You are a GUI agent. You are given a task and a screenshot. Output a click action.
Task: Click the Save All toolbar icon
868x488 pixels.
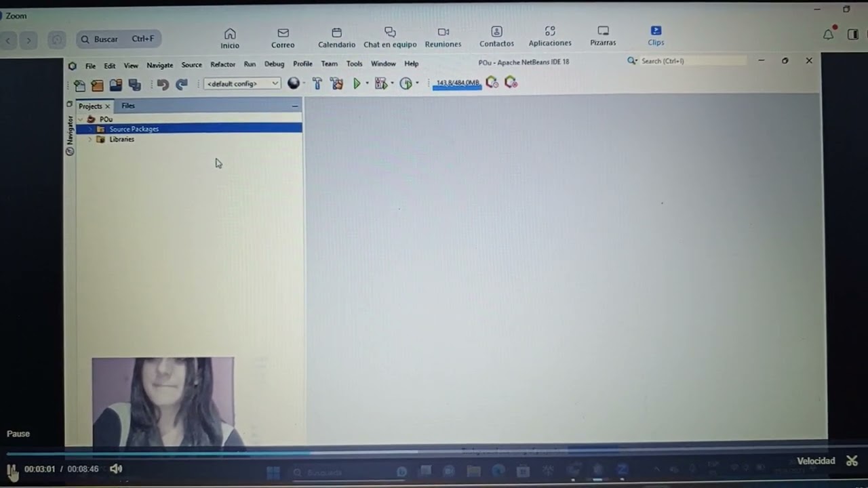click(134, 85)
